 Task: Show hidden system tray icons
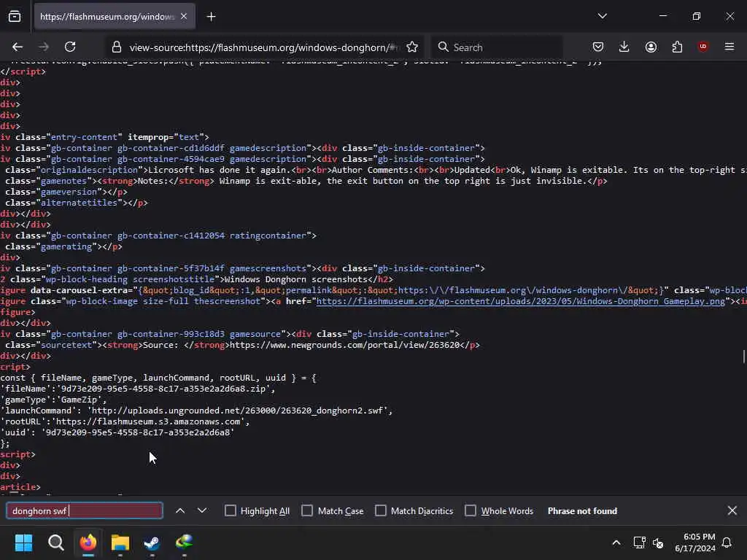pyautogui.click(x=616, y=542)
